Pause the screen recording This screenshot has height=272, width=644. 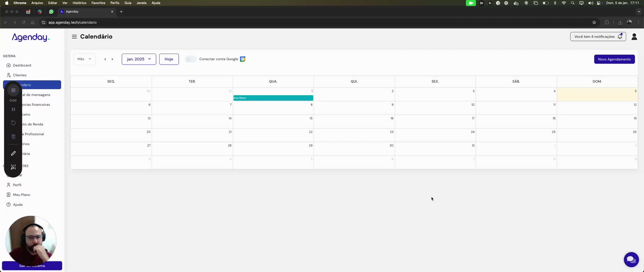(x=13, y=109)
